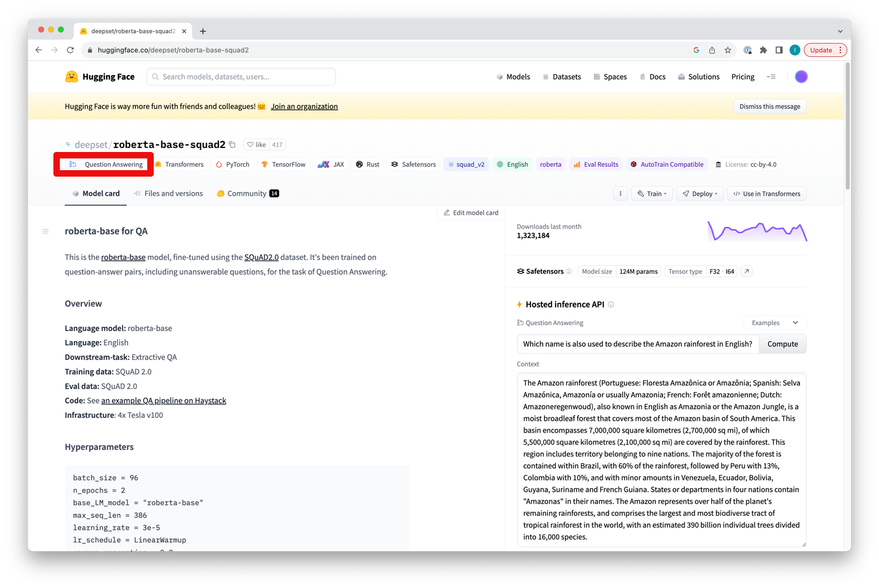Open the Examples dropdown selector
879x588 pixels.
pos(775,323)
